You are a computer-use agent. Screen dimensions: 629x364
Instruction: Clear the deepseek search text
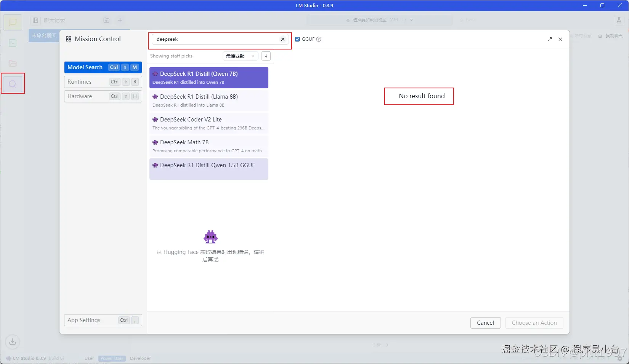tap(283, 39)
